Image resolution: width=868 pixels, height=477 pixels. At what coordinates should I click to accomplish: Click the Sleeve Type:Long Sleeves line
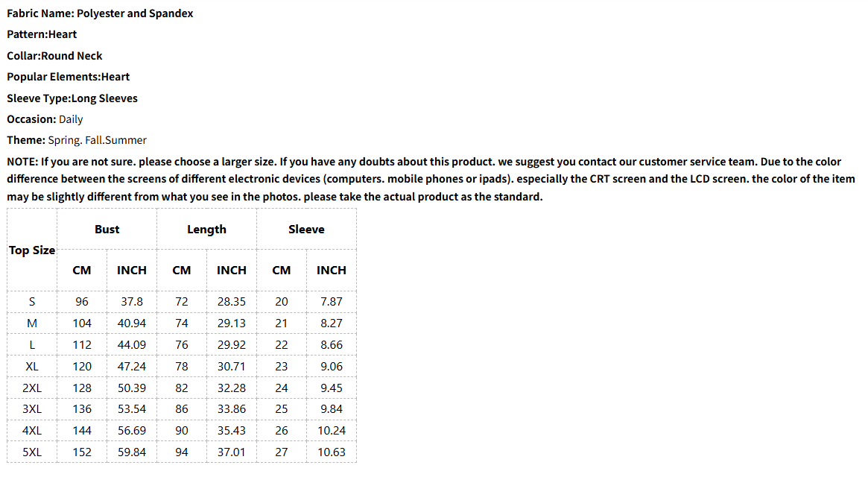(x=72, y=98)
